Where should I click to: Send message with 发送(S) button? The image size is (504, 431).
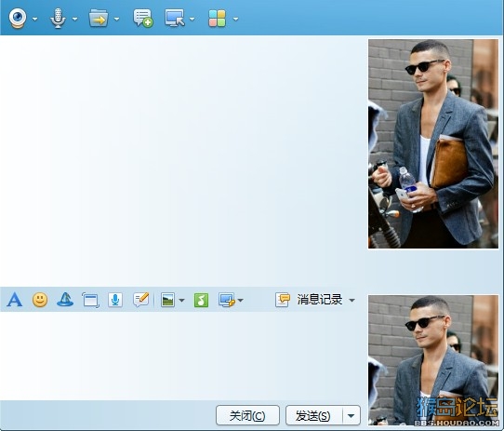[313, 415]
